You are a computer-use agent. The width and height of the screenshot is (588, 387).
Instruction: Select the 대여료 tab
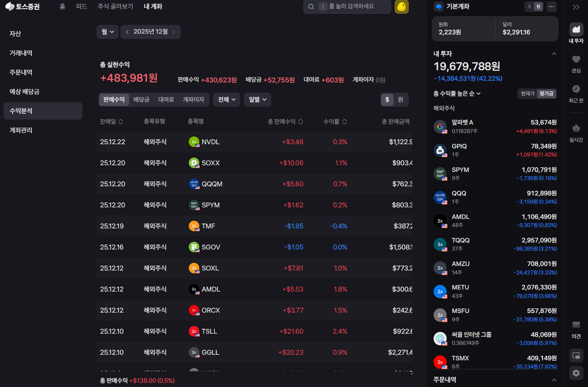tap(166, 100)
